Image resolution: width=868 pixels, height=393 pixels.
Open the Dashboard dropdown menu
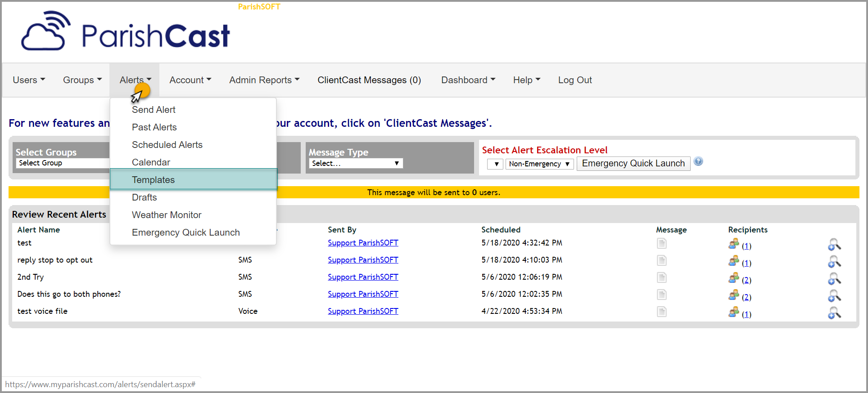468,80
